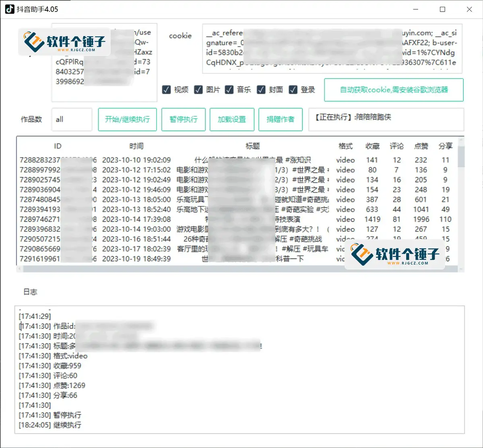Click 加载设置 button
This screenshot has height=448, width=483.
pos(232,120)
